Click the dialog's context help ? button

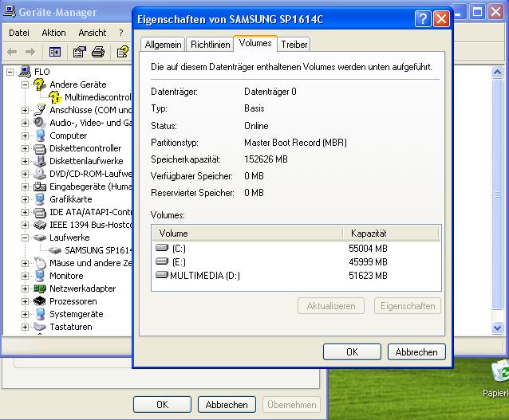point(423,19)
